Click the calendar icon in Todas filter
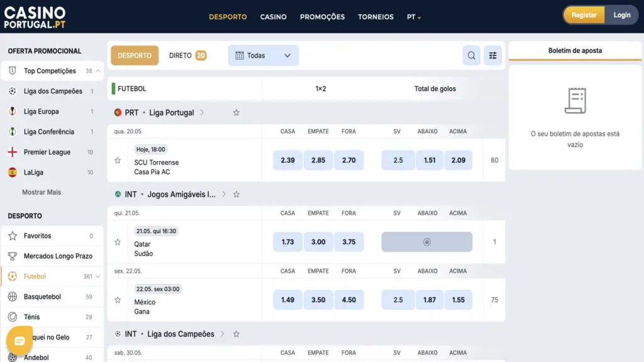This screenshot has width=644, height=362. [x=240, y=55]
